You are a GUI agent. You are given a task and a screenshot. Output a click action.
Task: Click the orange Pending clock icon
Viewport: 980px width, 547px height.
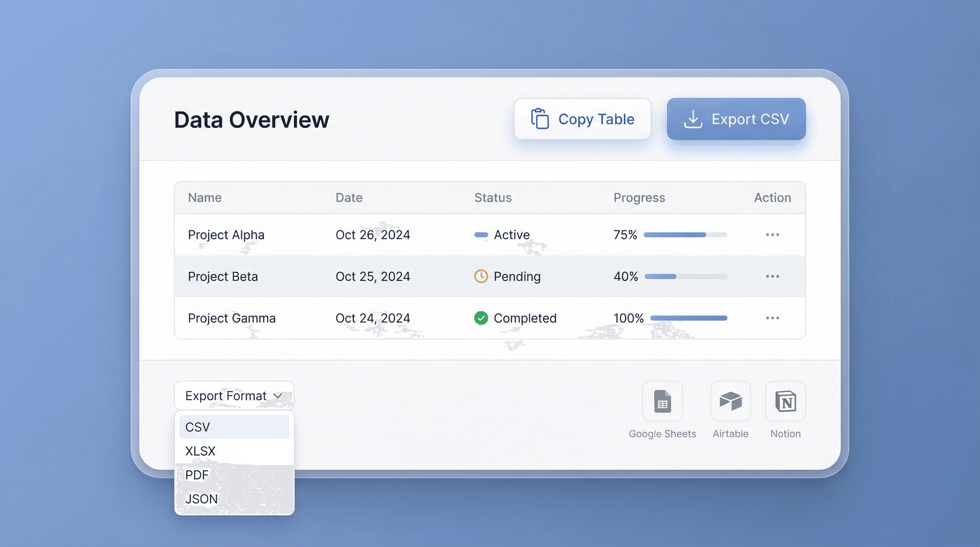click(x=481, y=277)
